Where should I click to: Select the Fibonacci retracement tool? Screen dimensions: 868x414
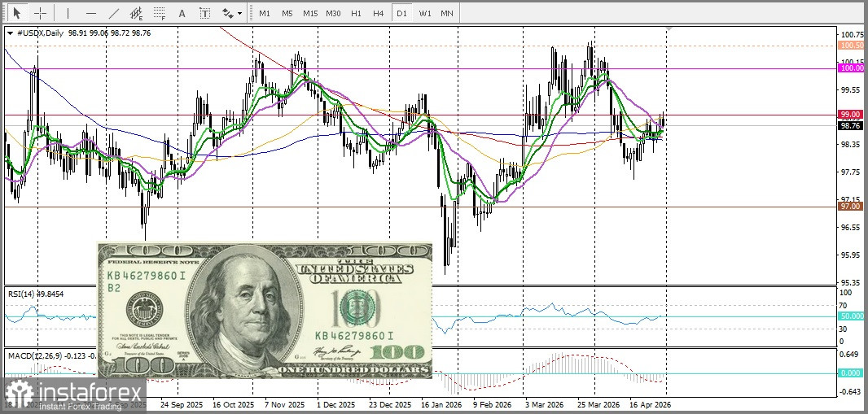coord(160,12)
